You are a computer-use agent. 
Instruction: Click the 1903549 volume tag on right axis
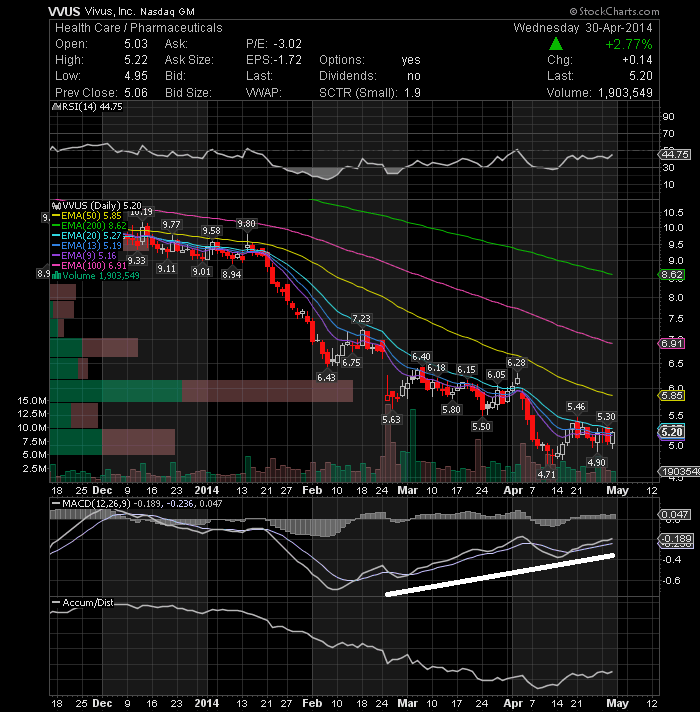(x=679, y=472)
